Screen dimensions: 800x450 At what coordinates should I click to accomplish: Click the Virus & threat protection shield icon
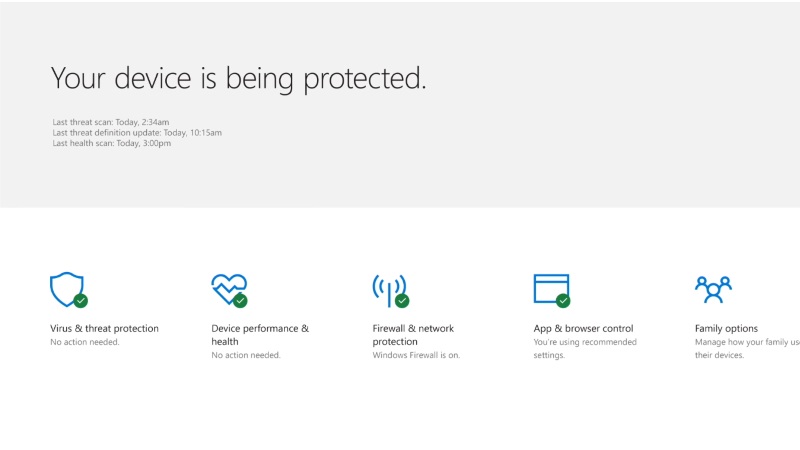[x=66, y=288]
